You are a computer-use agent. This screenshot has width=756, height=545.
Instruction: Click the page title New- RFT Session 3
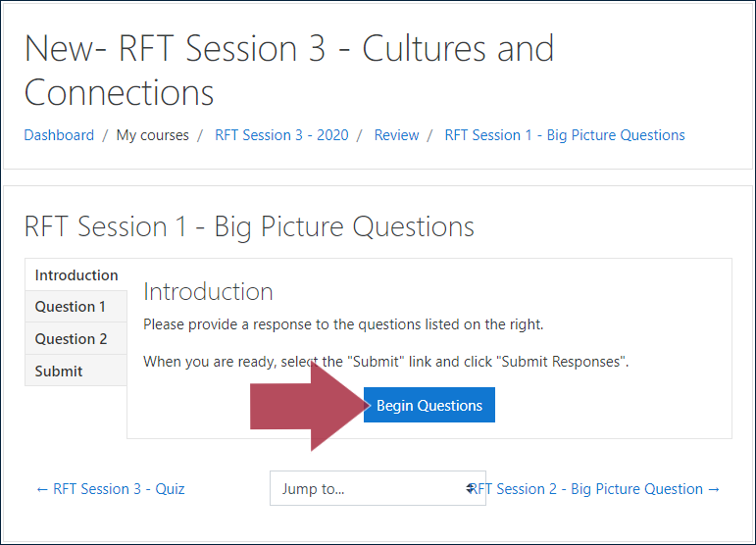coord(289,70)
